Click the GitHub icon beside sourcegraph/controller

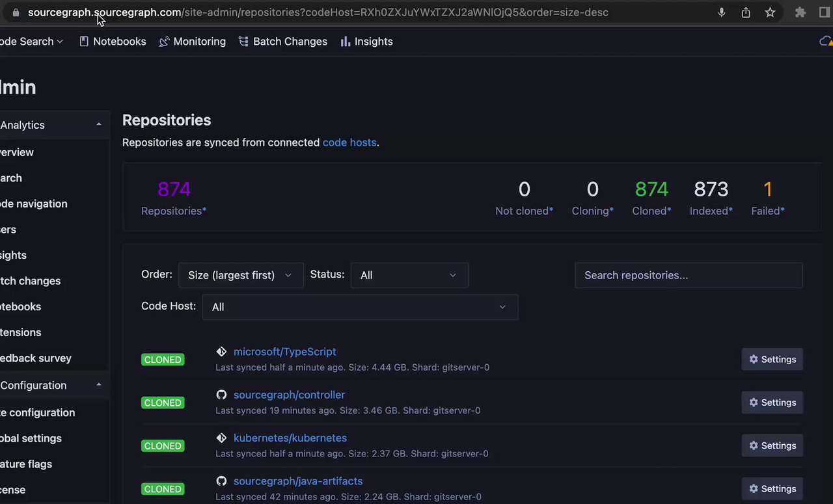tap(221, 395)
